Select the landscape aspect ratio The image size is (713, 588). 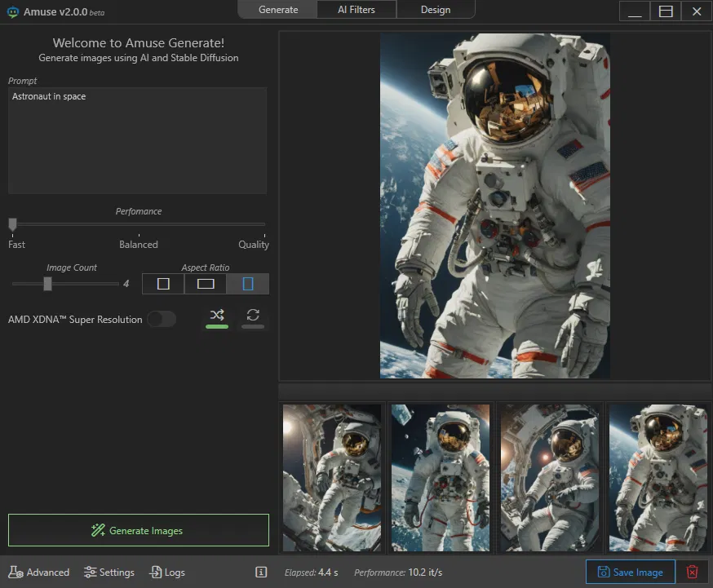click(x=206, y=284)
